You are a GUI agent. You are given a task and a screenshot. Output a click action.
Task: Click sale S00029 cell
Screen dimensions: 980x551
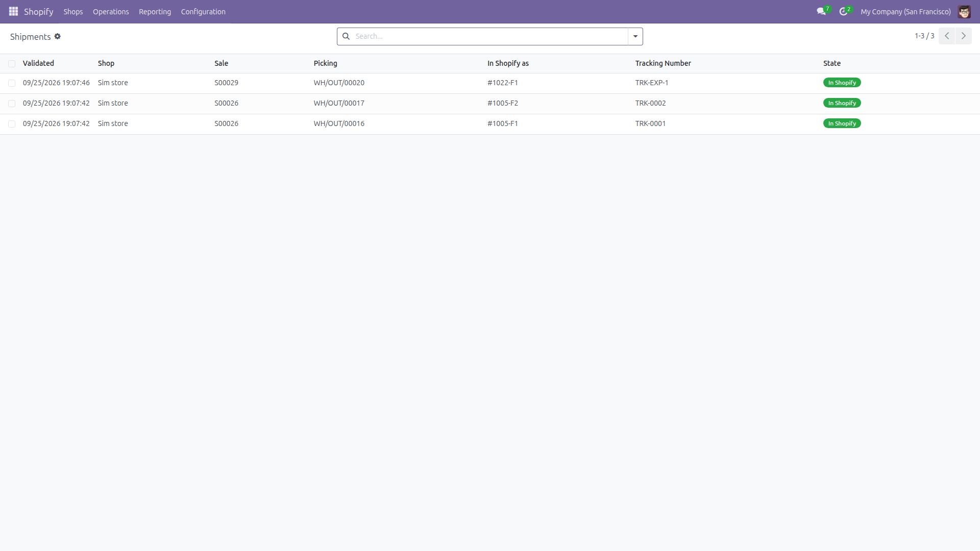(226, 83)
